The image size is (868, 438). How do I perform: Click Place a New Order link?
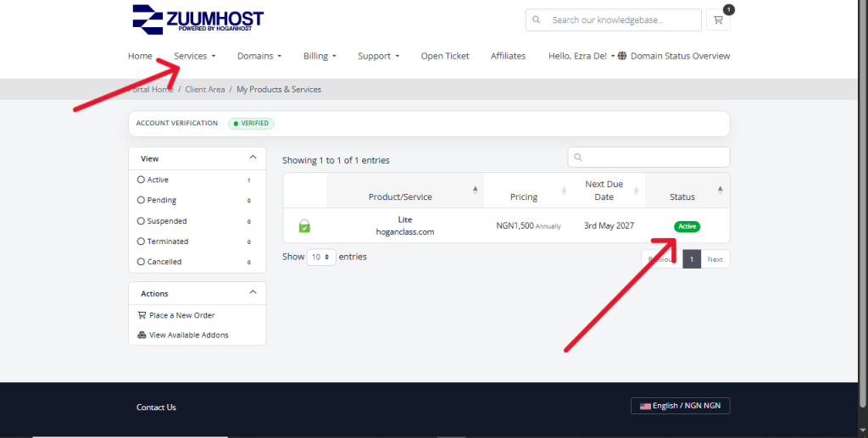click(x=181, y=315)
